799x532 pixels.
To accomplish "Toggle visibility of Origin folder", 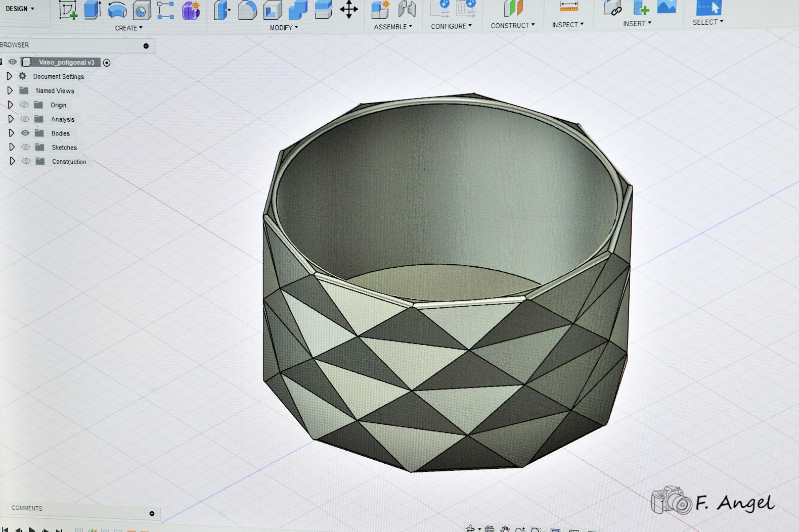I will click(x=24, y=105).
